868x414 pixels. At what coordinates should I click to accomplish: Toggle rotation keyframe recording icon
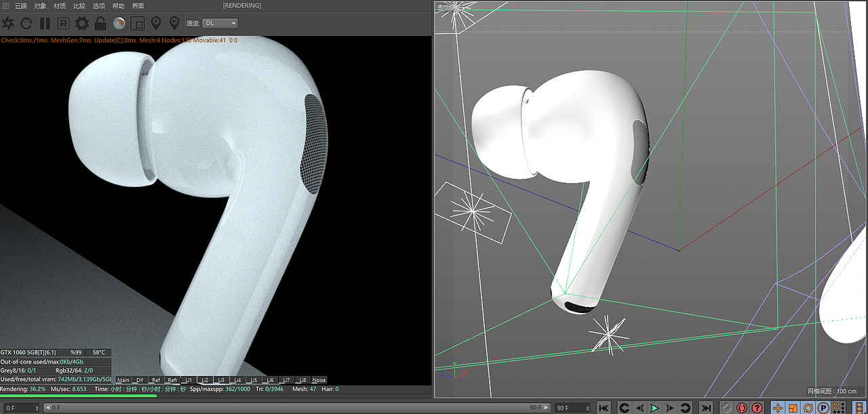click(808, 408)
